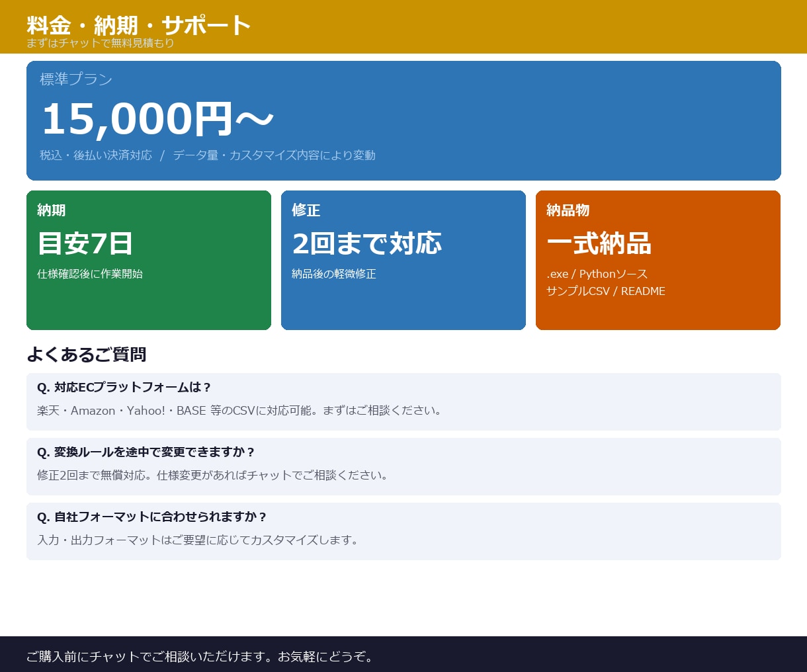Click the 納品物 card heading

[x=568, y=210]
